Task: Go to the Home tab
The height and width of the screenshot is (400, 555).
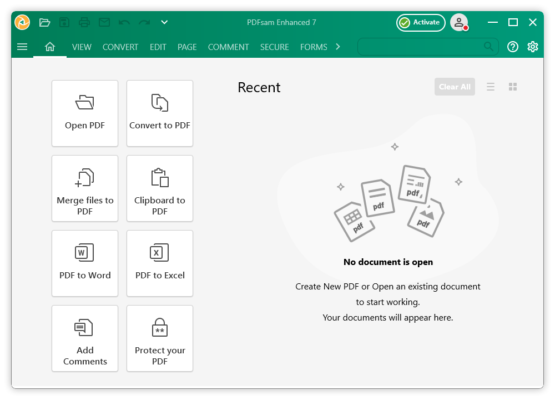Action: click(50, 47)
